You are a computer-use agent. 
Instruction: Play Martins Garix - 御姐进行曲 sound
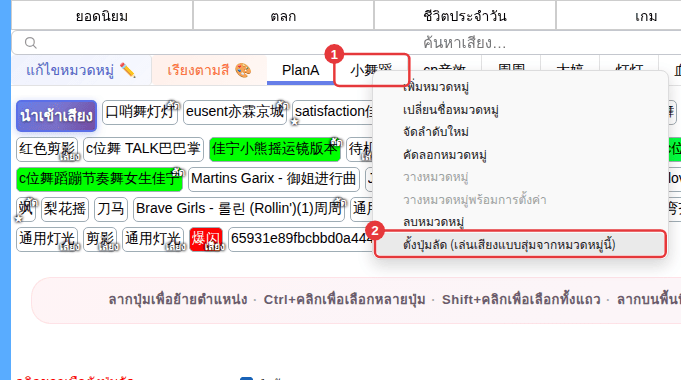click(274, 179)
